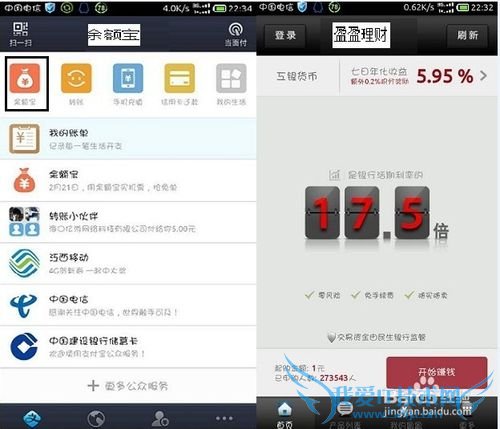This screenshot has height=429, width=500.
Task: Tap the blue 手机充值 phone top-up icon
Action: click(x=128, y=79)
